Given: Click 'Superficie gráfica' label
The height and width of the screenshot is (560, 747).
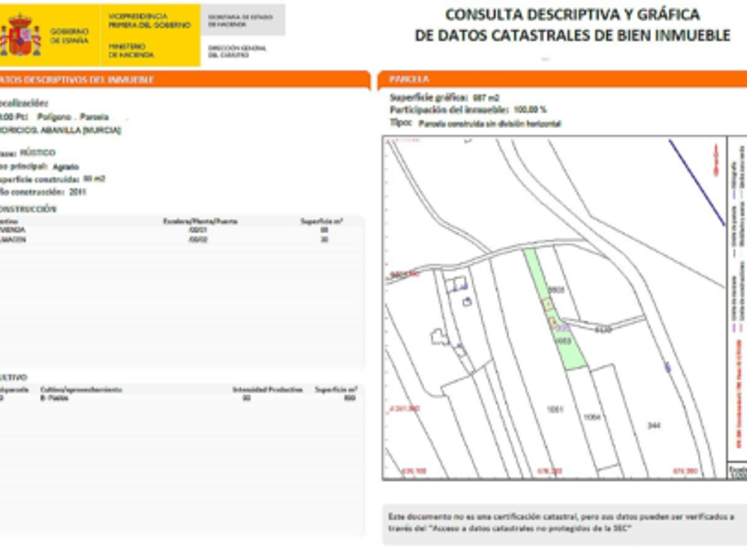Looking at the screenshot, I should pyautogui.click(x=429, y=98).
